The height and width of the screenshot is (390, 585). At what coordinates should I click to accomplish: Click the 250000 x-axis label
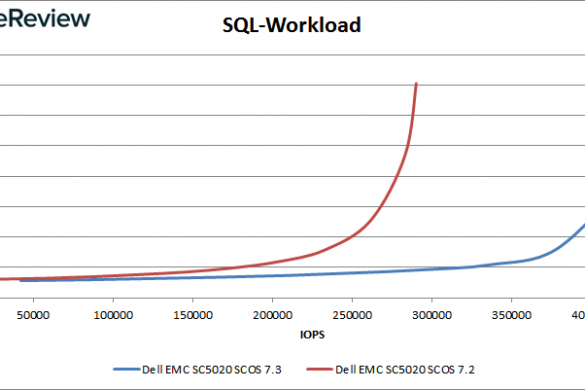(352, 315)
